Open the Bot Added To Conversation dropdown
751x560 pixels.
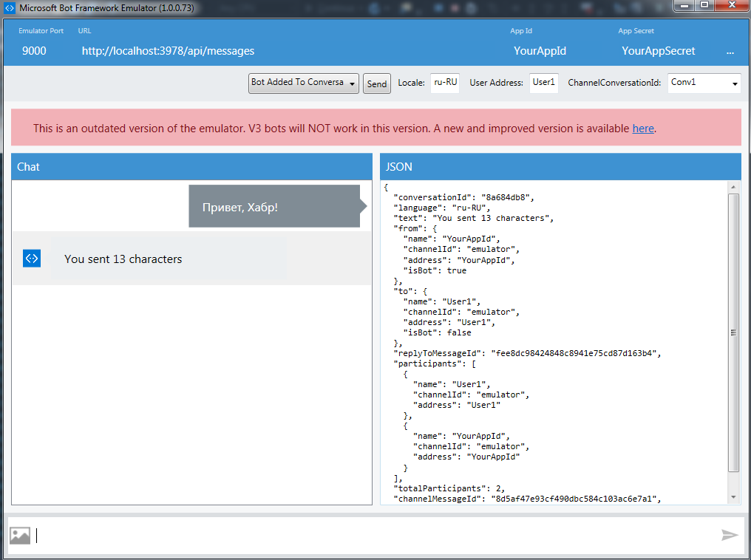[x=303, y=83]
